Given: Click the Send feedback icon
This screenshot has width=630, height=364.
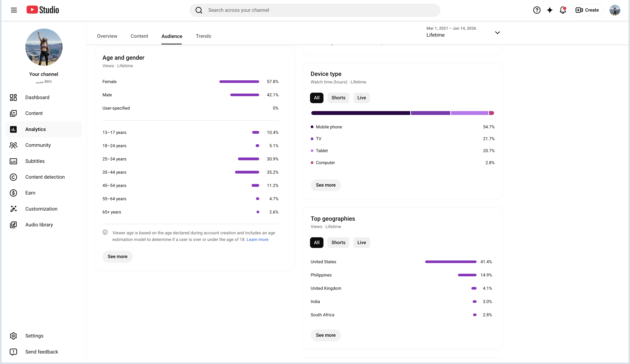Looking at the screenshot, I should coord(13,352).
